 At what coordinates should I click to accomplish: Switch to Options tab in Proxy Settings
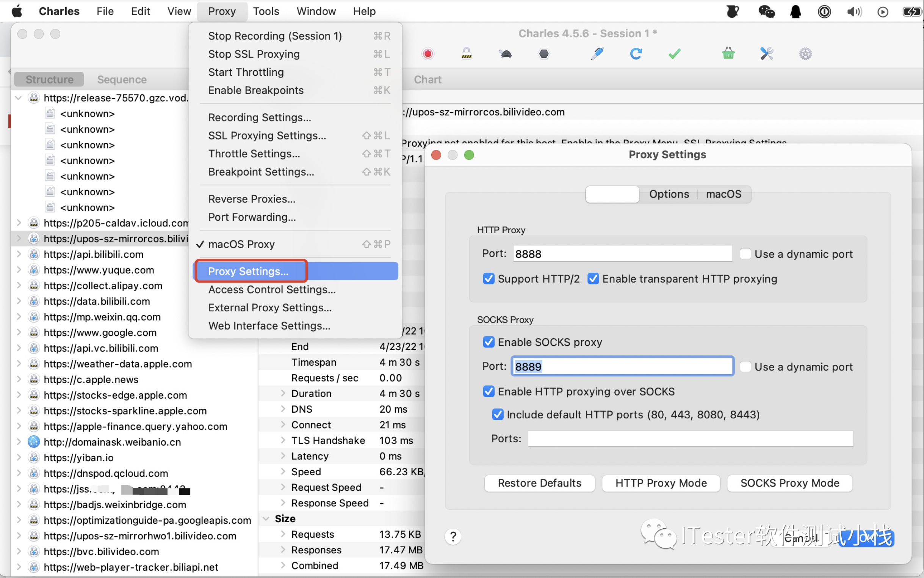669,194
